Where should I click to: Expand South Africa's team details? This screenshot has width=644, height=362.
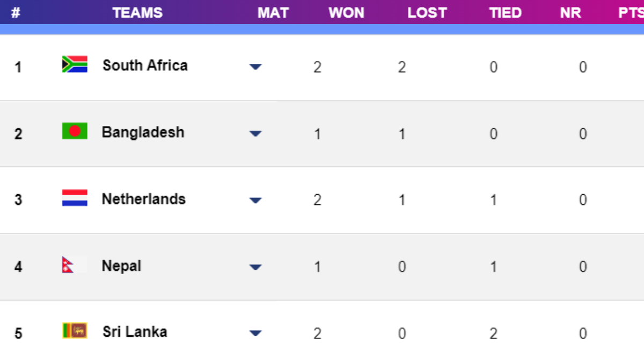256,67
